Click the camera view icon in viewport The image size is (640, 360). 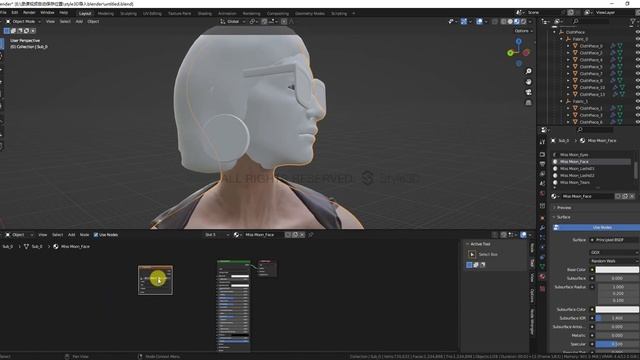coord(529,92)
